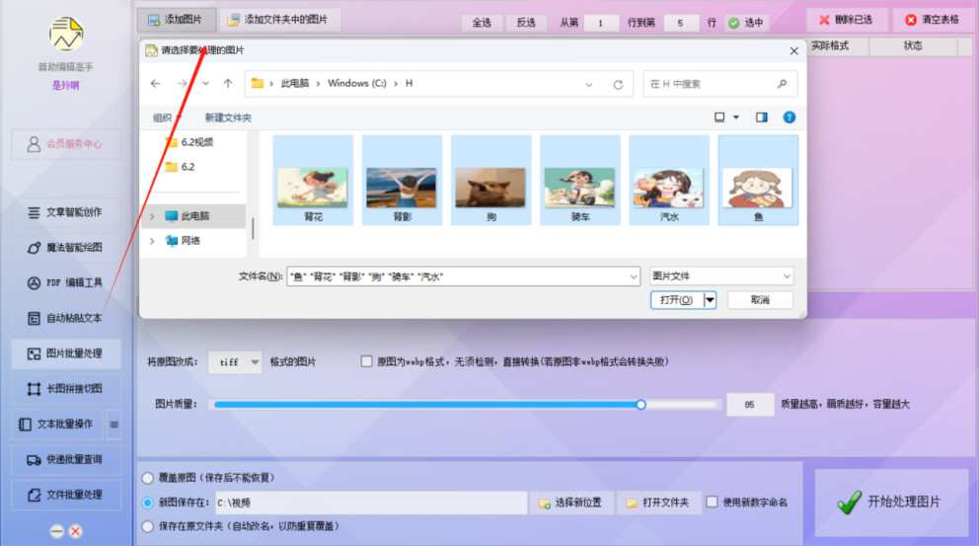Enable the webp direct conversion checkbox
This screenshot has height=546, width=980.
pos(366,360)
